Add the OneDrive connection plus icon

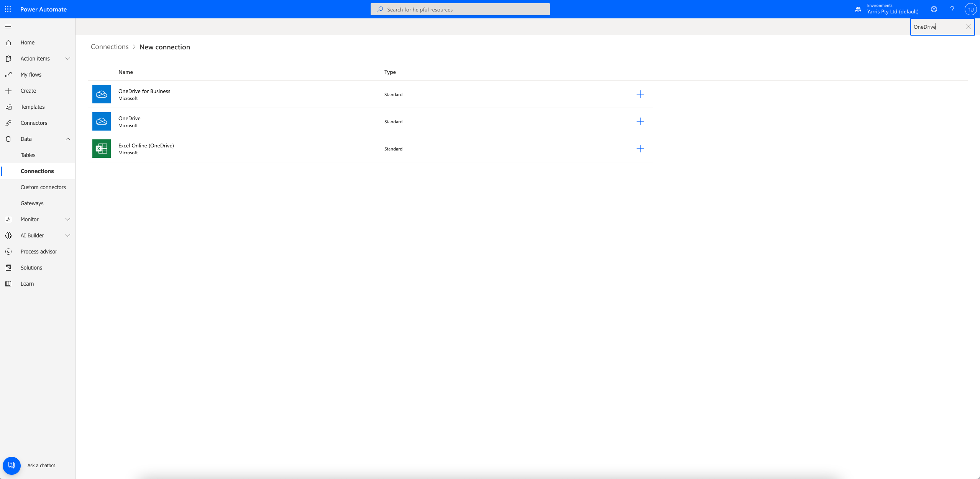pos(640,121)
